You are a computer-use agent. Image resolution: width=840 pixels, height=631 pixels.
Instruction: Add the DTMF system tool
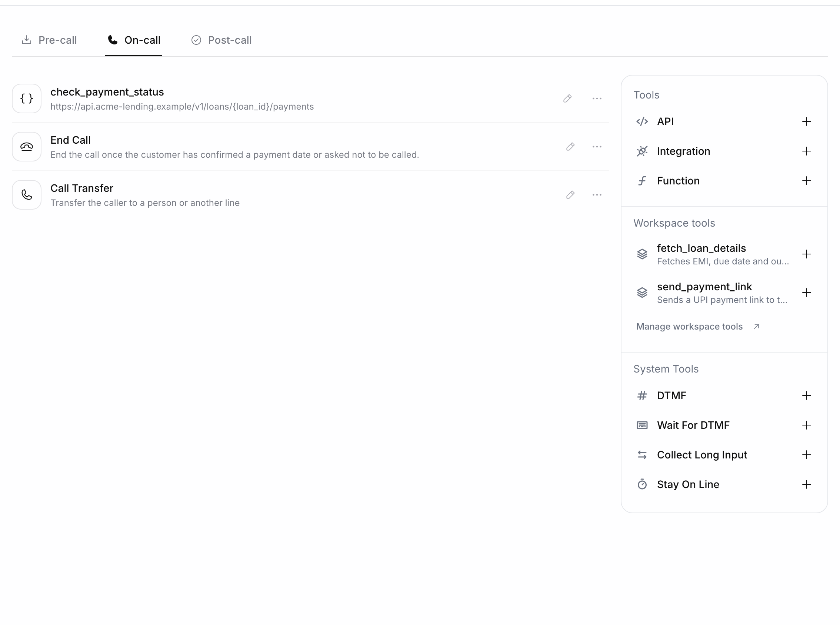pyautogui.click(x=807, y=396)
